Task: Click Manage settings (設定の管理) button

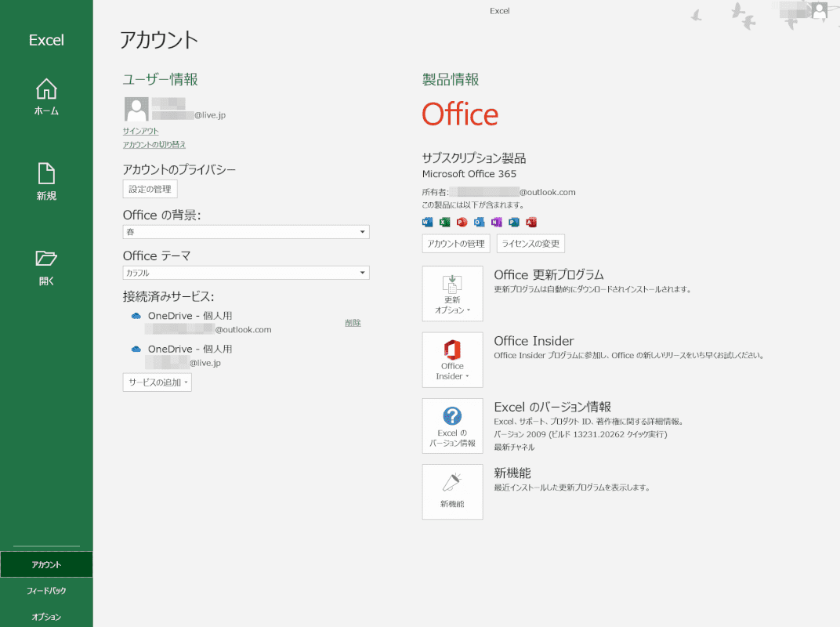Action: tap(150, 189)
